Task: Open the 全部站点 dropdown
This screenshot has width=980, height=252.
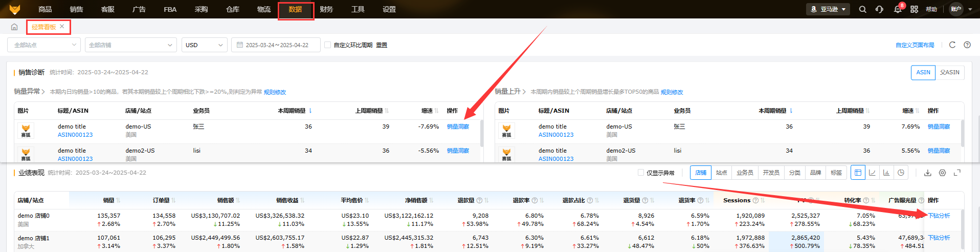Action: tap(44, 45)
